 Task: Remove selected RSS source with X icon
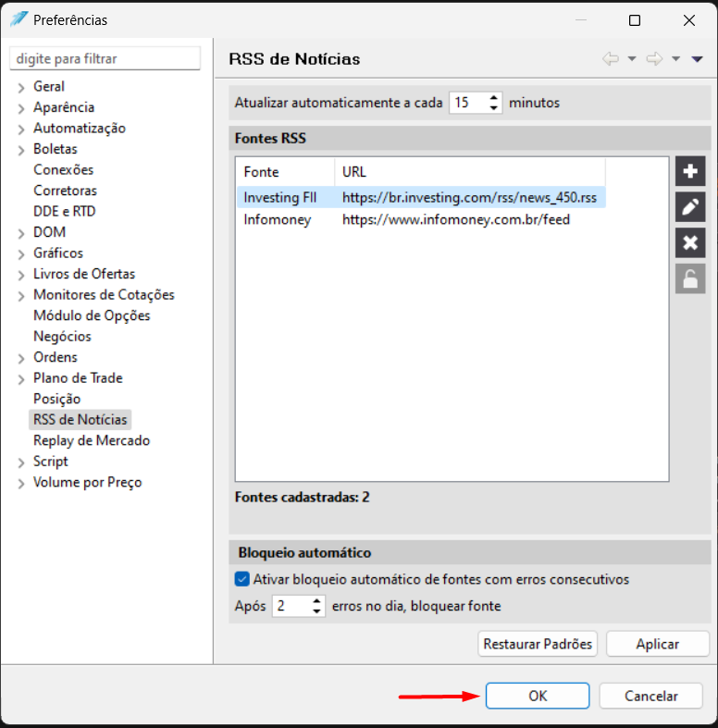(690, 243)
